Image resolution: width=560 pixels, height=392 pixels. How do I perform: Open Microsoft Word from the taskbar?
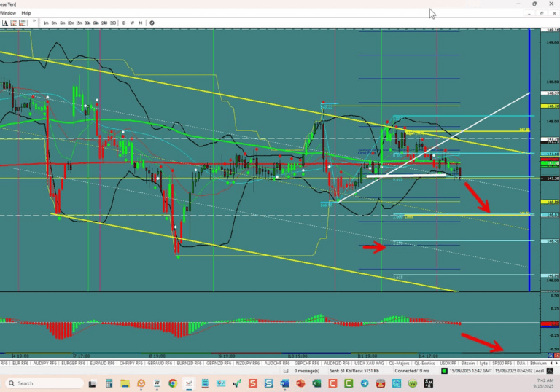pos(284,383)
